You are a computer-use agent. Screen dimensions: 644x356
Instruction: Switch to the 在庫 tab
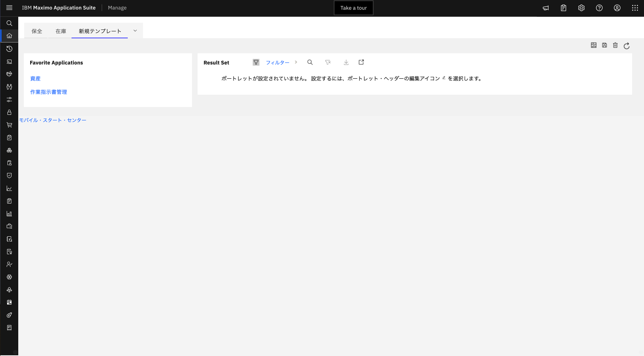(x=61, y=31)
